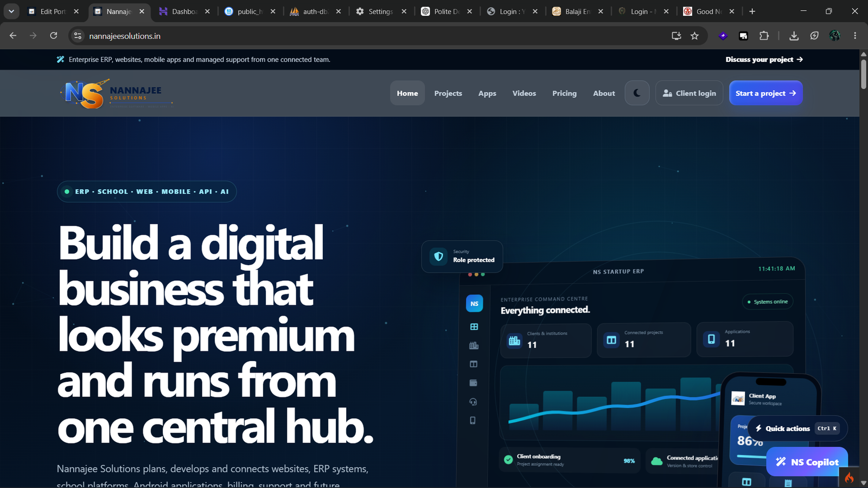Click the Client login button
The image size is (868, 488).
689,93
